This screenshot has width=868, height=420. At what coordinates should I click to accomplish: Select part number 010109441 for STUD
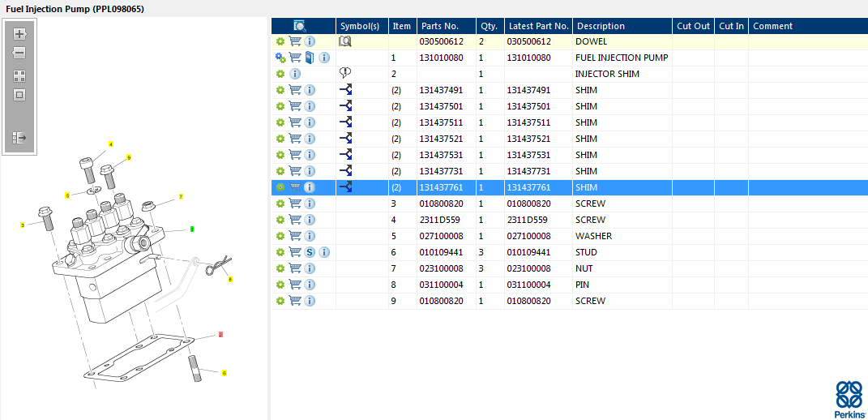point(442,252)
